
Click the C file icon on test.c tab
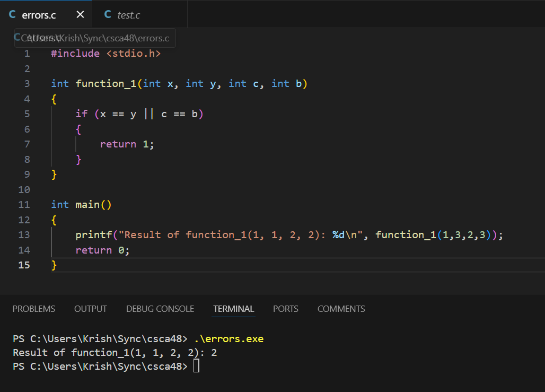[108, 15]
